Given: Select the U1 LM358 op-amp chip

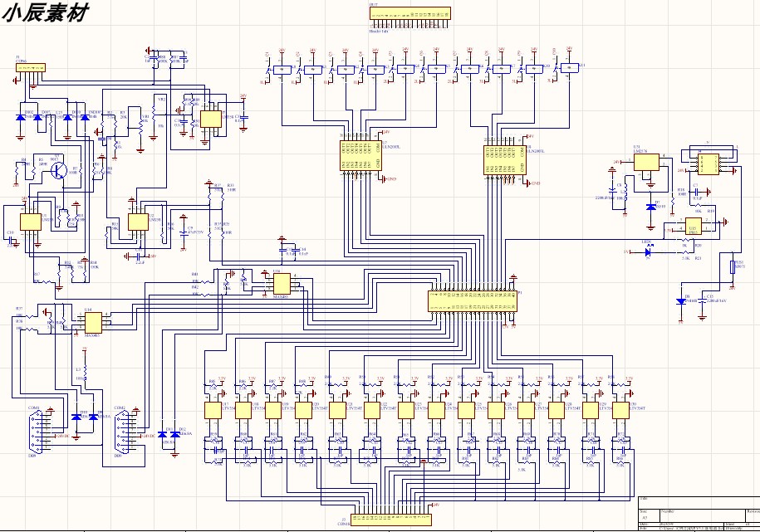Looking at the screenshot, I should (31, 222).
